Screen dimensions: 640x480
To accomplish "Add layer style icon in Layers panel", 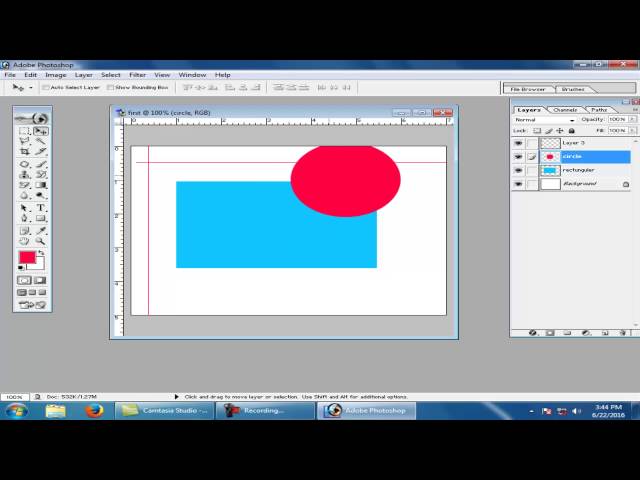I will pyautogui.click(x=533, y=333).
